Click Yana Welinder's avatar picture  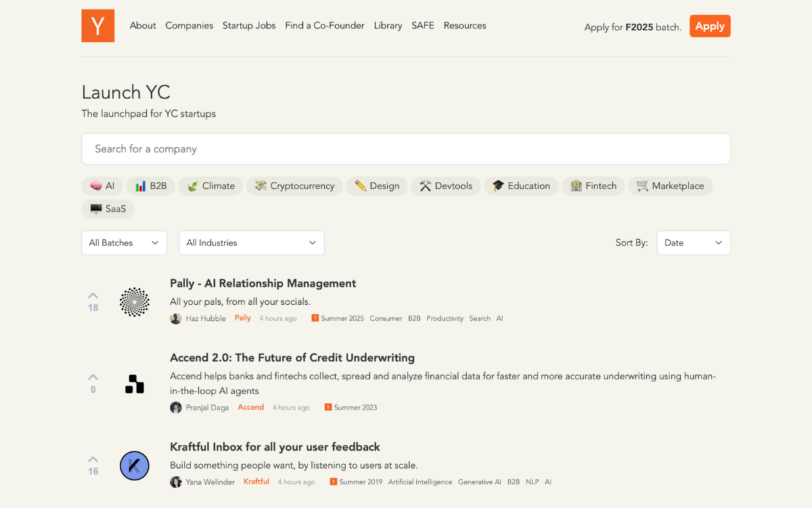click(x=176, y=482)
